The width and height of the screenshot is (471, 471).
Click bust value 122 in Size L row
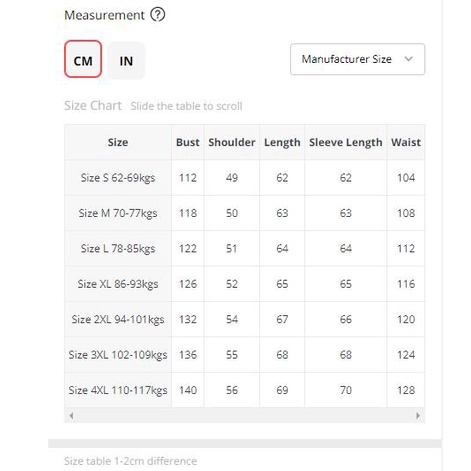pyautogui.click(x=188, y=249)
